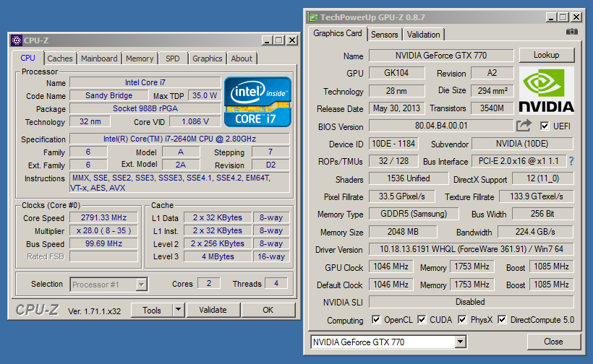Viewport: 593px width, 364px height.
Task: Click the Shaders value 1536 Unified
Action: click(x=409, y=178)
